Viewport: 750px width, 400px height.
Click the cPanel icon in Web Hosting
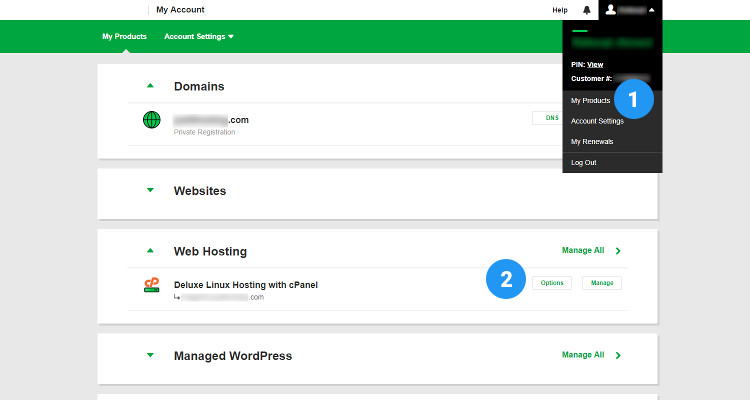[152, 285]
